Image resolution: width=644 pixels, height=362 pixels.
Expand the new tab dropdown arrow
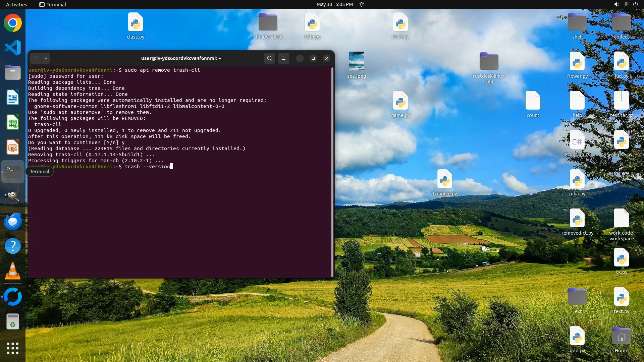coord(46,58)
